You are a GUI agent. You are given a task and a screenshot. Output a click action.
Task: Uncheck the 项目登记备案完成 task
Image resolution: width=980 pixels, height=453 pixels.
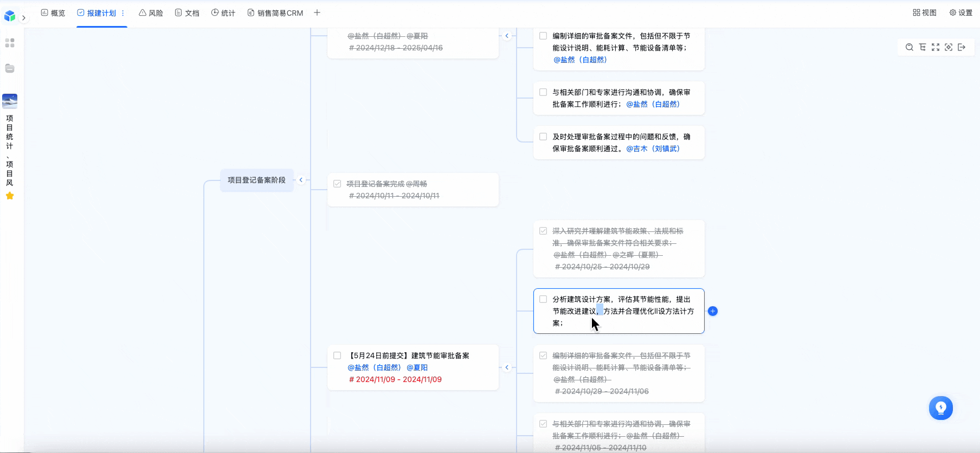pyautogui.click(x=337, y=184)
